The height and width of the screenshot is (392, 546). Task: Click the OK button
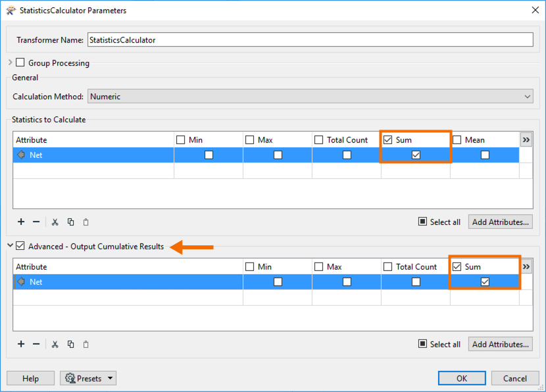(462, 378)
